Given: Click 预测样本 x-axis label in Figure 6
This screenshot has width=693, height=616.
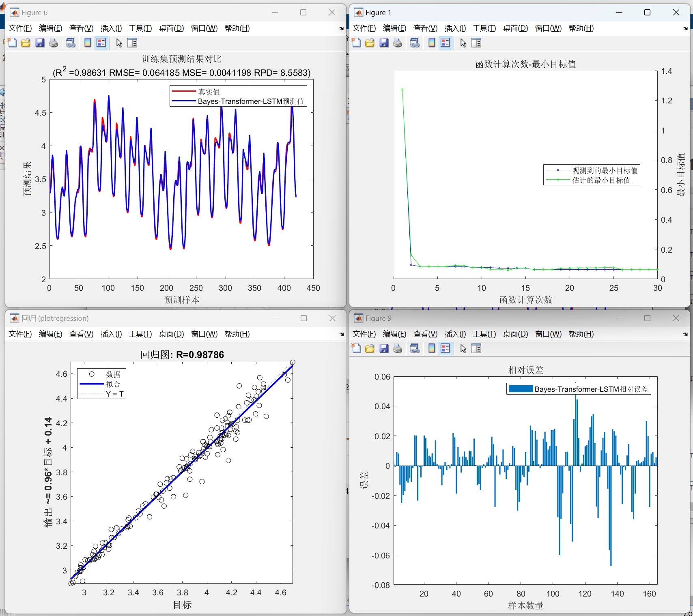Looking at the screenshot, I should [182, 300].
